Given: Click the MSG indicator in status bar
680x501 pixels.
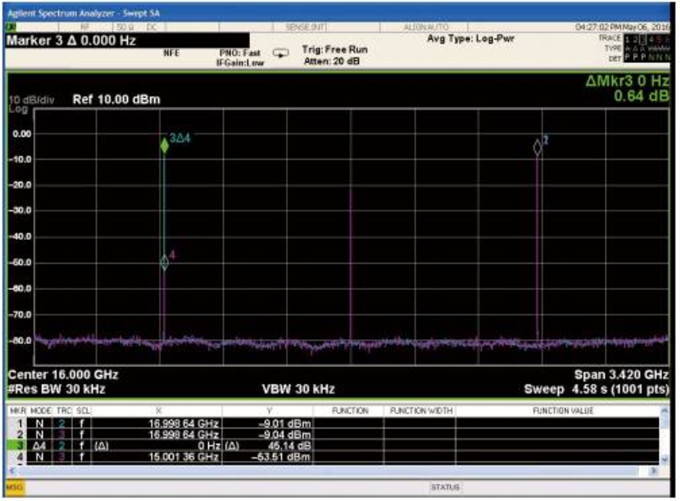Looking at the screenshot, I should click(15, 487).
